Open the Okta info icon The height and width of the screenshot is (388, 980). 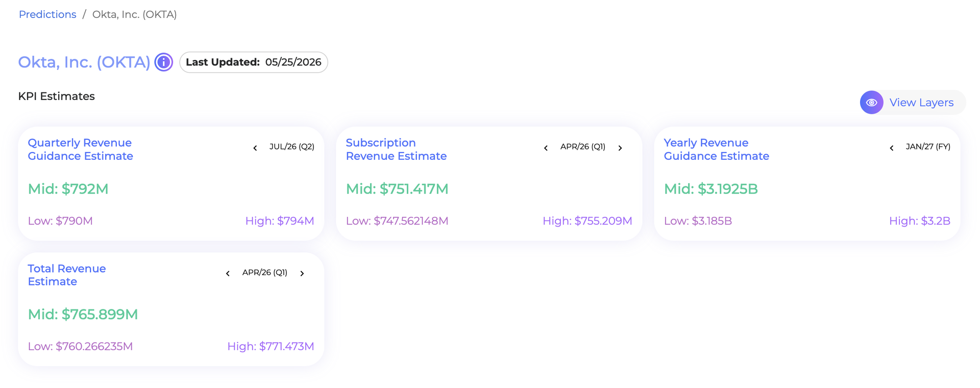164,62
